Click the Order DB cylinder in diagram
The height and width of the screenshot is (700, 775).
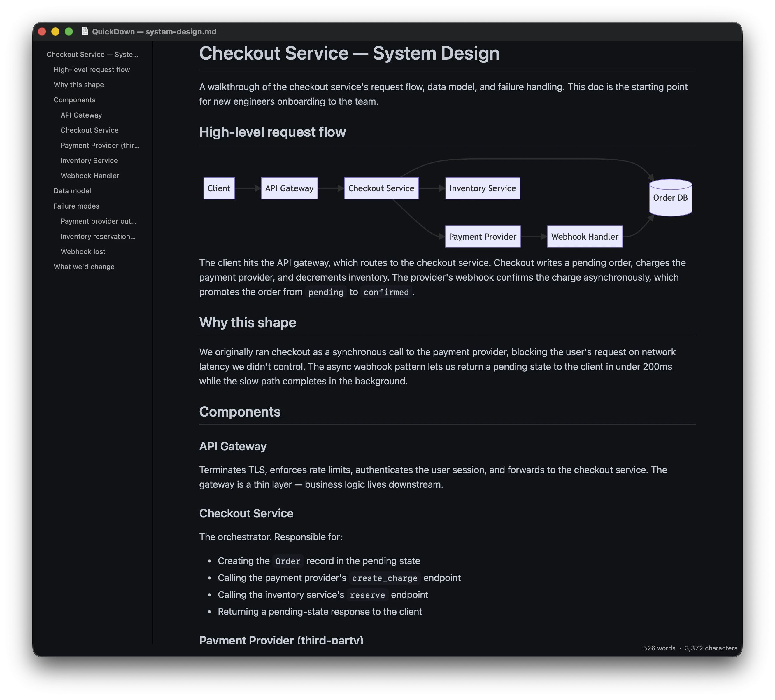670,198
